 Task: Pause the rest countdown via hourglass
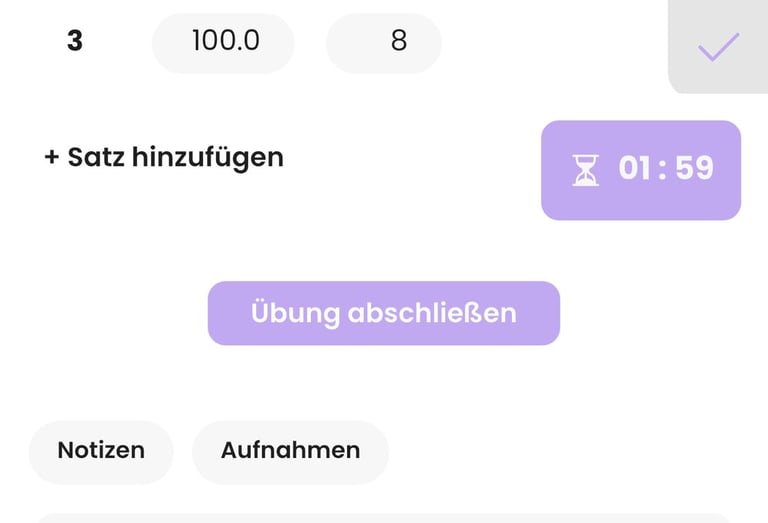coord(586,170)
